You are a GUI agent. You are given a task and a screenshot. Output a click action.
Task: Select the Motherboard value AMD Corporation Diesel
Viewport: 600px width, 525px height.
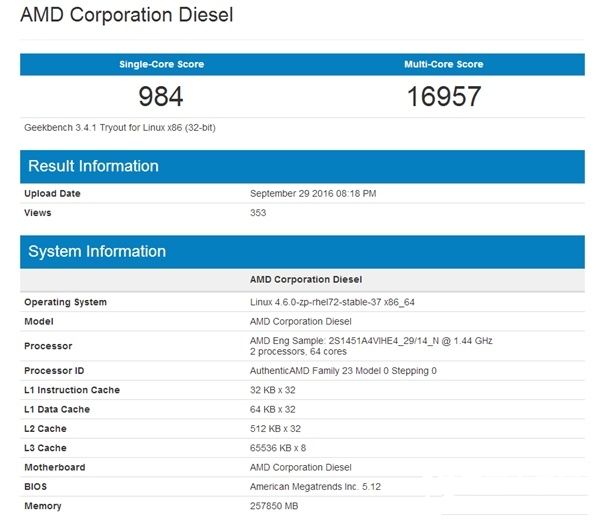pyautogui.click(x=300, y=468)
